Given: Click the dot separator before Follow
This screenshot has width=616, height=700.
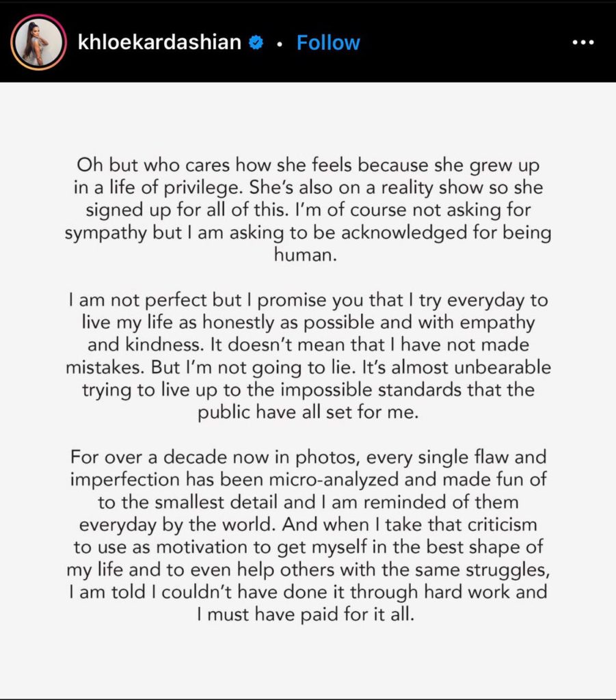Looking at the screenshot, I should 280,44.
